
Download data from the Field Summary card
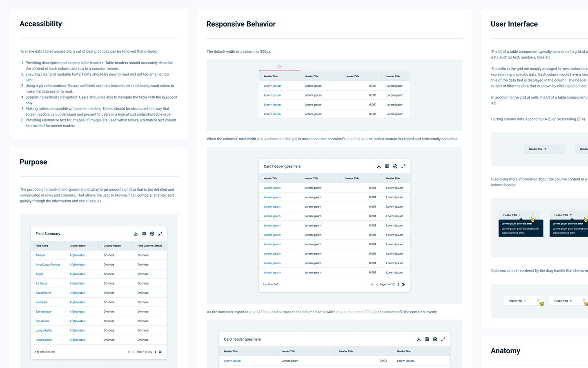[136, 234]
